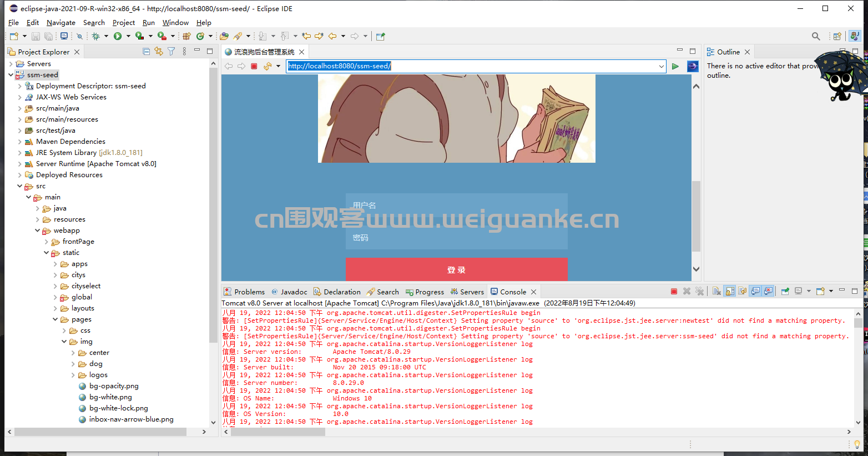Select the inbox-nav-arrow-blue.png file
The height and width of the screenshot is (456, 868).
pos(125,419)
